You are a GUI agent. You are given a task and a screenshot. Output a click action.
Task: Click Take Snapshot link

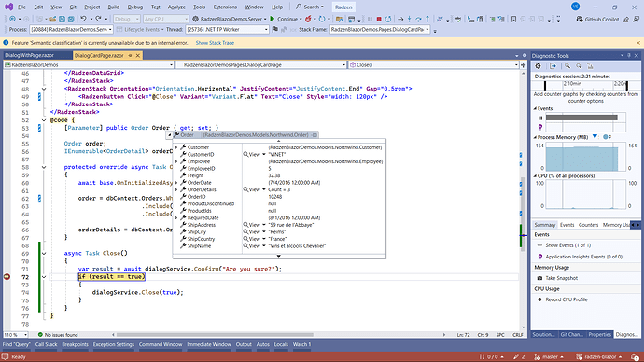tap(562, 278)
